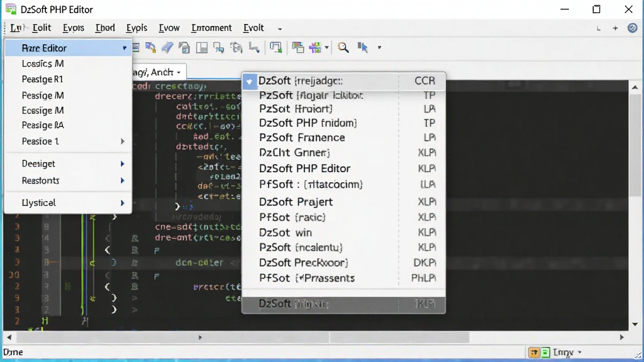
Task: Click the lined list toolbar icon
Action: point(136,48)
